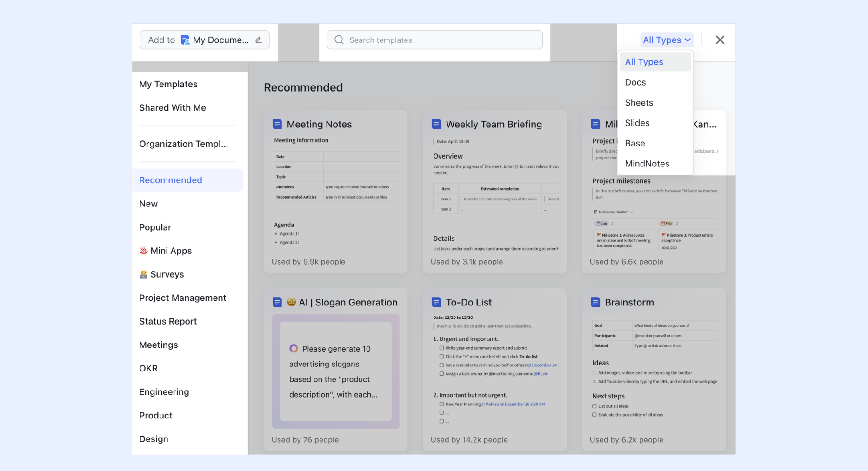This screenshot has width=868, height=471.
Task: Click the search magnifier icon
Action: click(339, 40)
